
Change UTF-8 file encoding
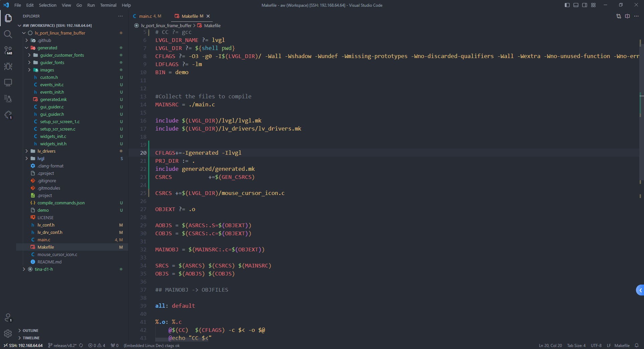click(x=596, y=345)
